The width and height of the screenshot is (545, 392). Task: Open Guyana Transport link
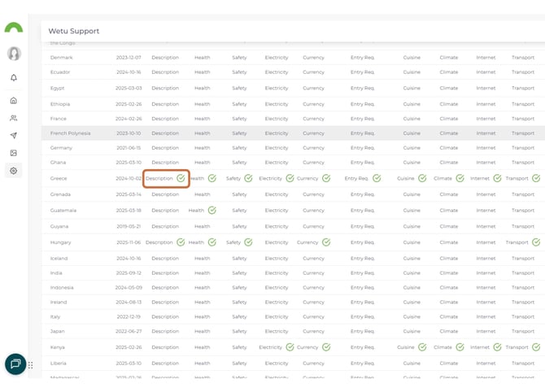(x=523, y=226)
